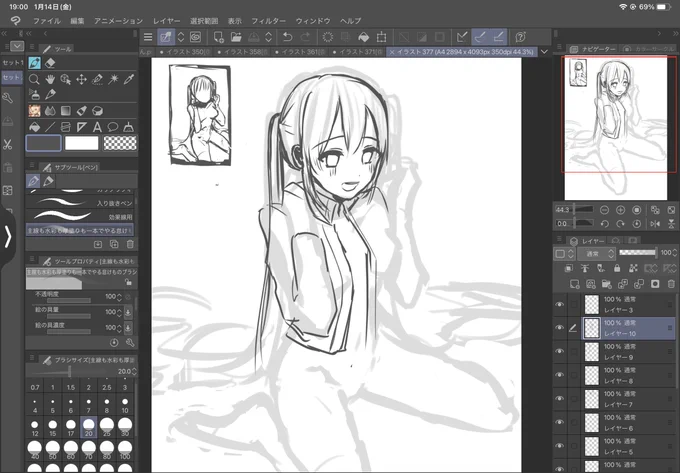
Task: Click the layer opacity slider bar
Action: coord(637,252)
